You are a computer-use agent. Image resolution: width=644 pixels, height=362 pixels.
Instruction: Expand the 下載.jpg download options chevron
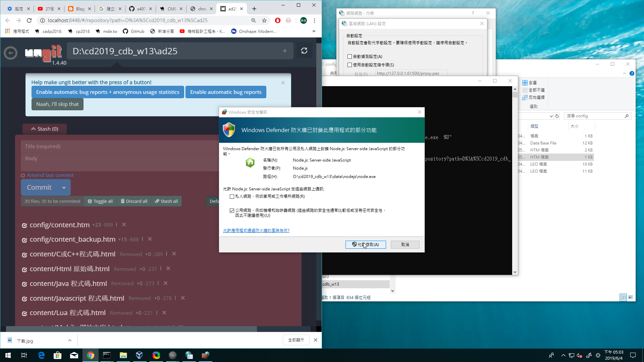(69, 340)
